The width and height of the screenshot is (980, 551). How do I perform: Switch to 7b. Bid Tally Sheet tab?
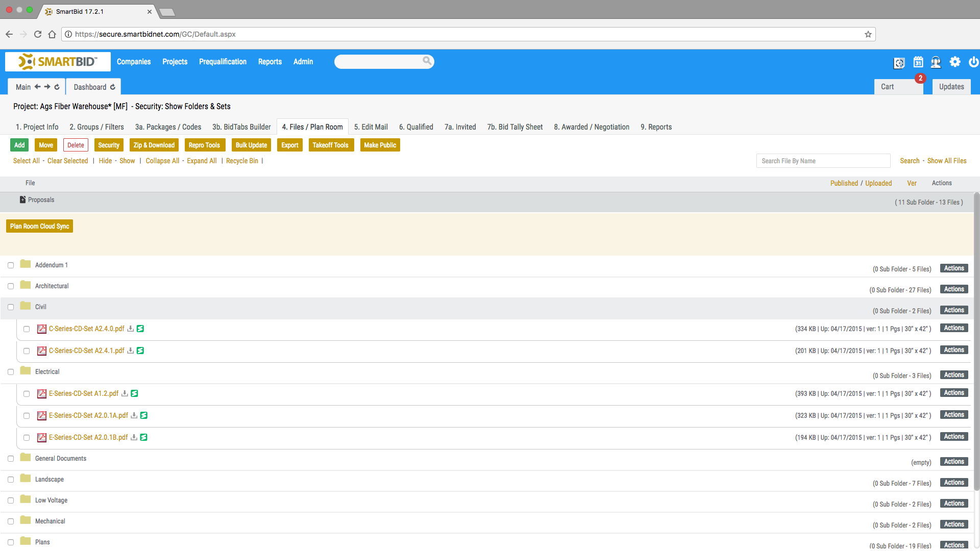[514, 127]
